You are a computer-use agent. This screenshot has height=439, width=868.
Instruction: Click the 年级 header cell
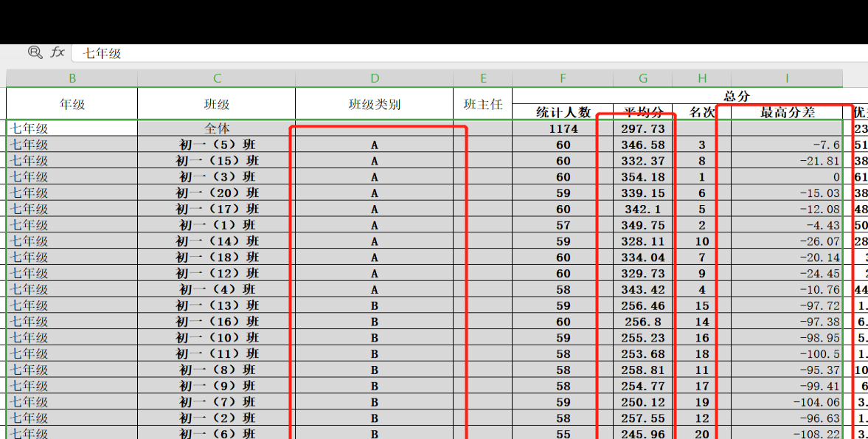click(x=72, y=103)
